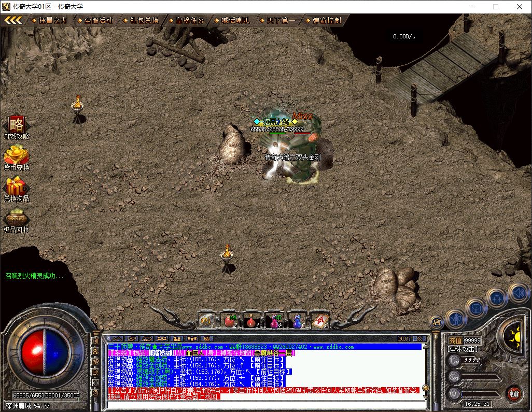Screen dimensions: 532x412
Task: Open the 游戏攻略 game guide icon
Action: point(16,127)
